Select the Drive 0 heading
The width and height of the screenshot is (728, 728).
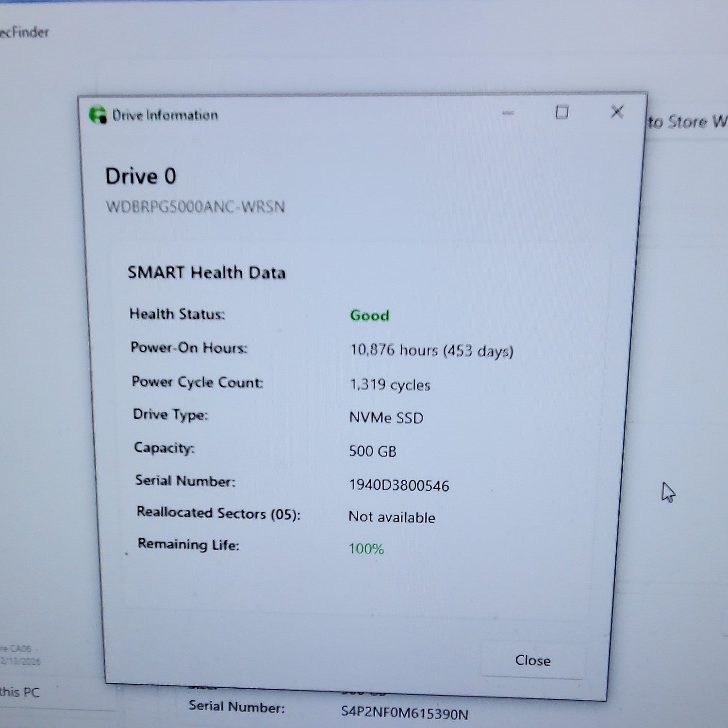coord(141,176)
